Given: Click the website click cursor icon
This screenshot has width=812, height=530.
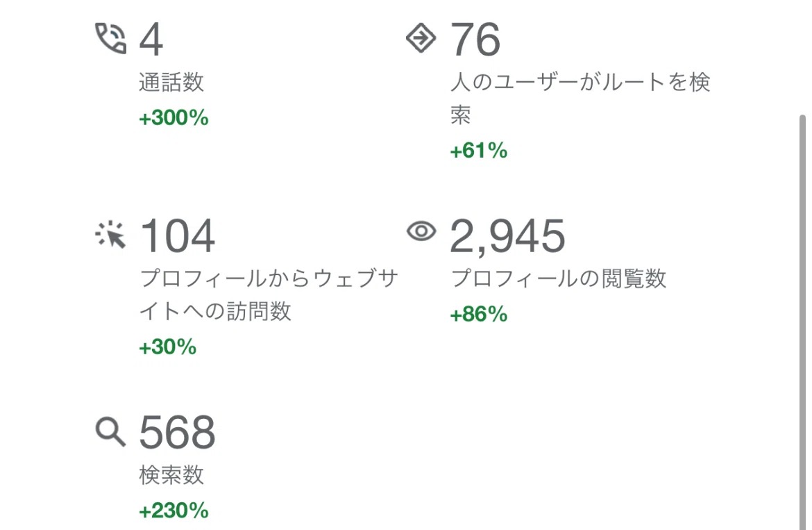Looking at the screenshot, I should [110, 235].
